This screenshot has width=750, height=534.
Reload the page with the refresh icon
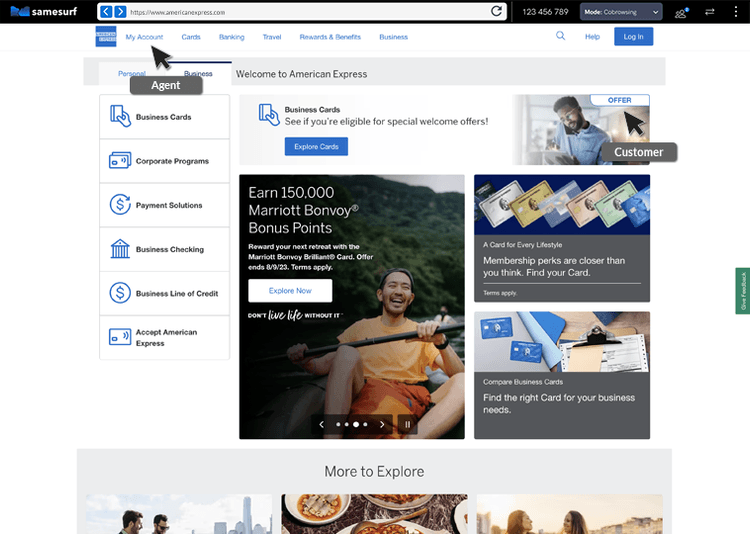[x=496, y=12]
